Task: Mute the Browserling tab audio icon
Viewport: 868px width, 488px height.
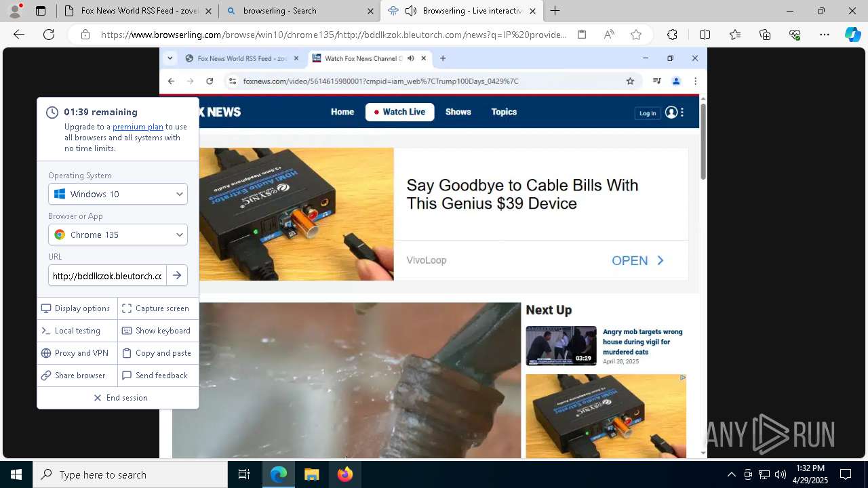Action: (411, 11)
